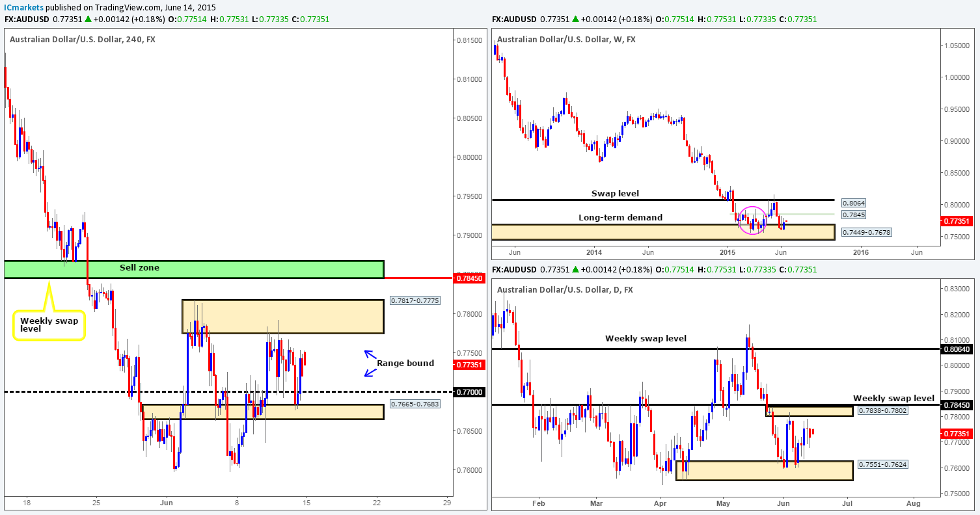Image resolution: width=980 pixels, height=515 pixels.
Task: Click the green Sell zone rectangle
Action: click(x=194, y=269)
